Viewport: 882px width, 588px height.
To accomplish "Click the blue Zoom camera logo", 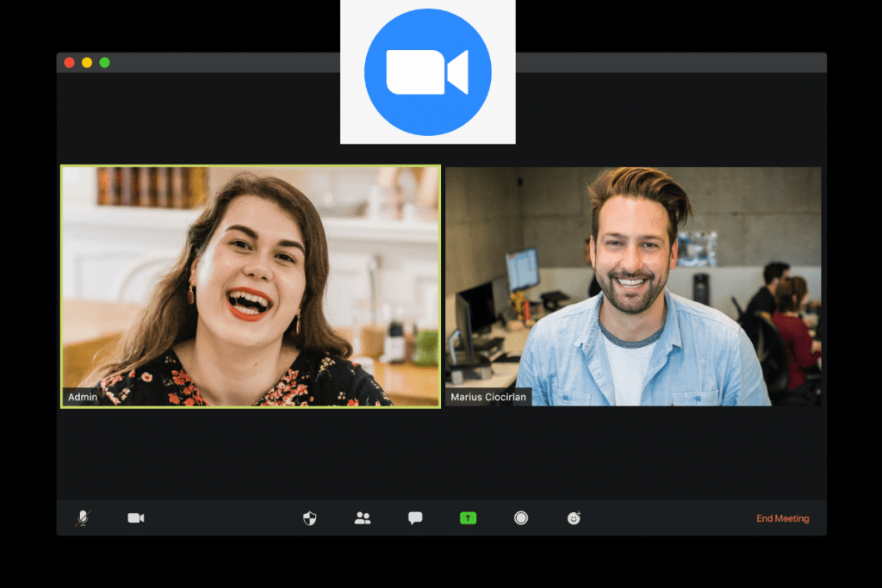I will coord(428,71).
